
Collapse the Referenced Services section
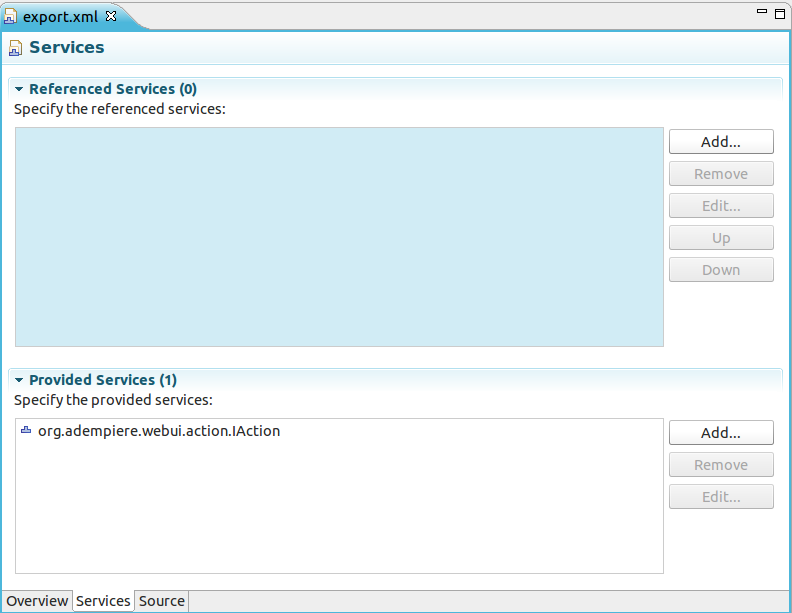pos(19,89)
